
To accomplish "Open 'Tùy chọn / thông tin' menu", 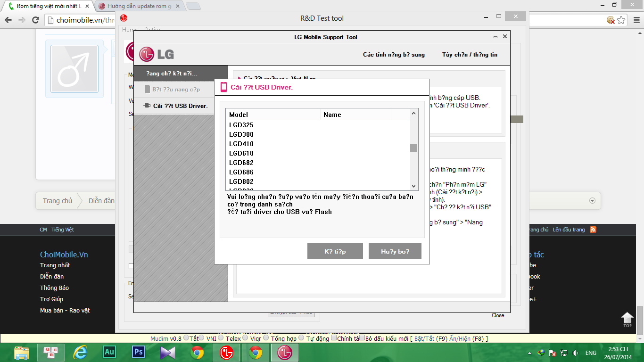I will pyautogui.click(x=470, y=55).
